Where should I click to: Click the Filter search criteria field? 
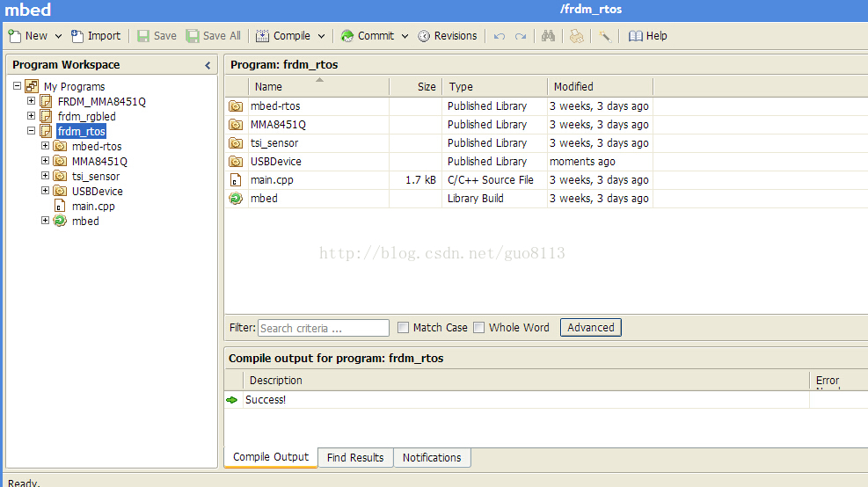[324, 328]
